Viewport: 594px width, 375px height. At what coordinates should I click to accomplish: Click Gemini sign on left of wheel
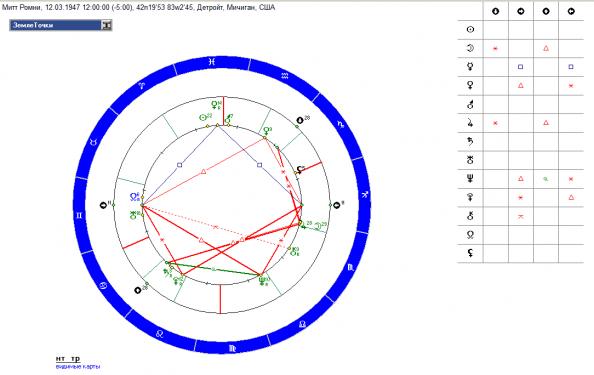click(79, 215)
